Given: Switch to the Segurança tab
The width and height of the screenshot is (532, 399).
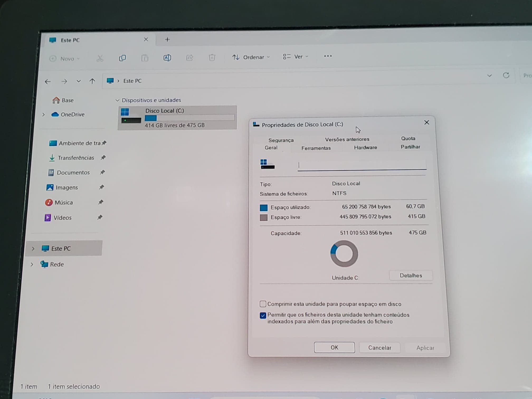Looking at the screenshot, I should 281,140.
